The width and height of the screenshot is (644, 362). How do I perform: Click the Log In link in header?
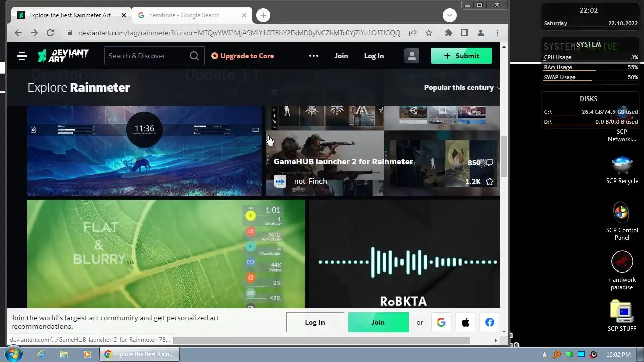[x=374, y=56]
